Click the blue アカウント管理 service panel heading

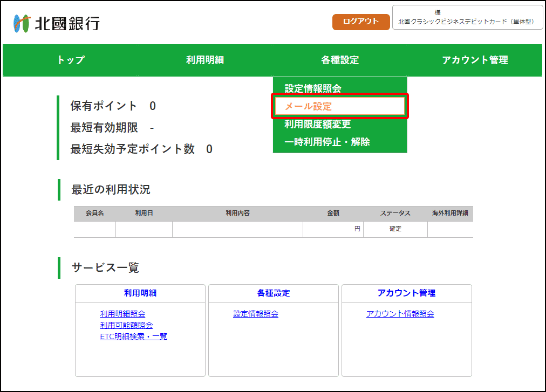[x=406, y=293]
